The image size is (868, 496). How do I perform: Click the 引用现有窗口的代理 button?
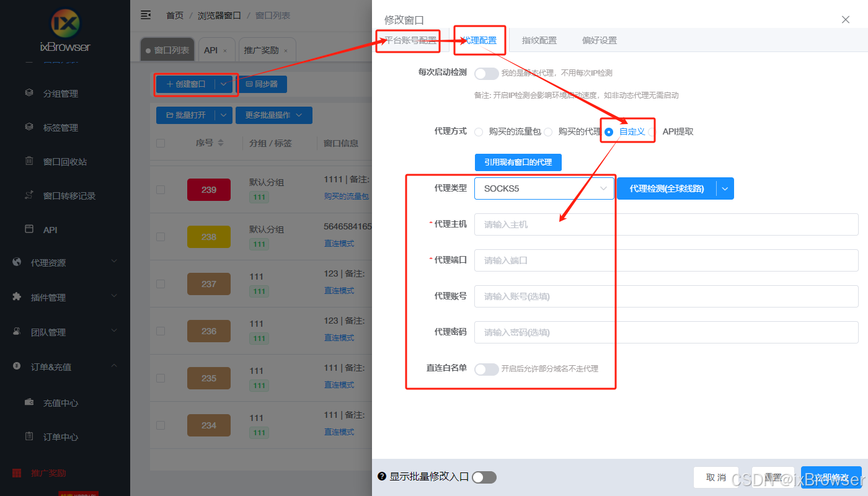pos(518,162)
